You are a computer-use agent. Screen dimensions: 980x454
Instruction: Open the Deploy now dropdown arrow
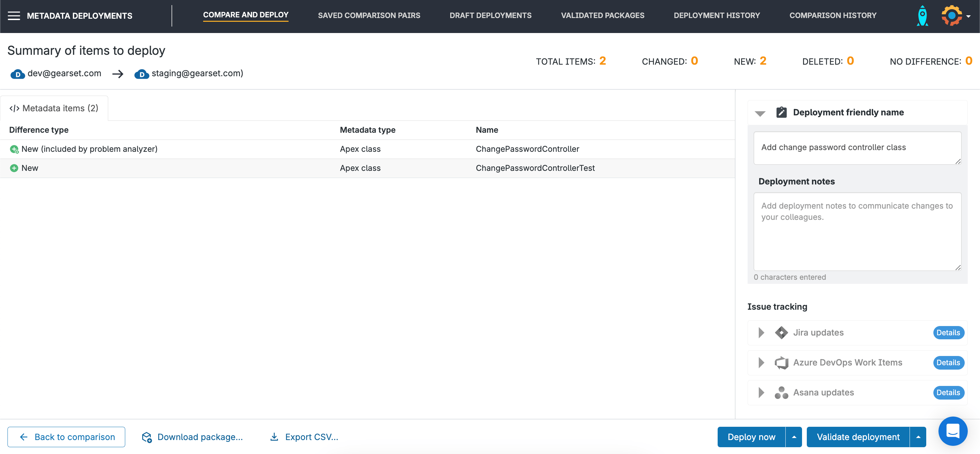click(794, 437)
